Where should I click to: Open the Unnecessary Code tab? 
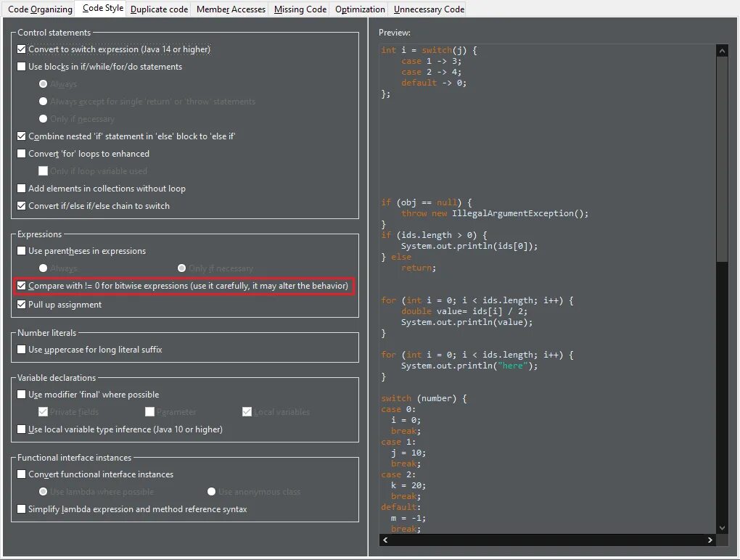[x=427, y=9]
